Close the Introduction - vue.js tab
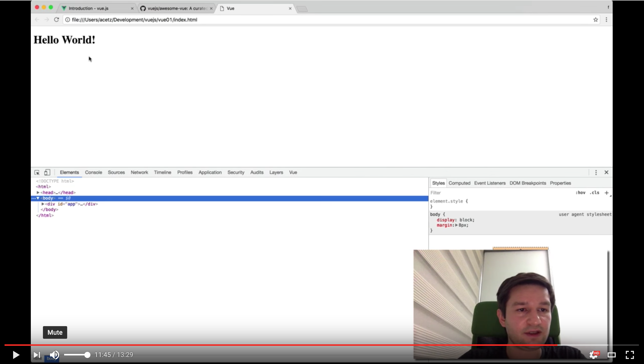Screen dimensions: 644x364 (x=132, y=9)
